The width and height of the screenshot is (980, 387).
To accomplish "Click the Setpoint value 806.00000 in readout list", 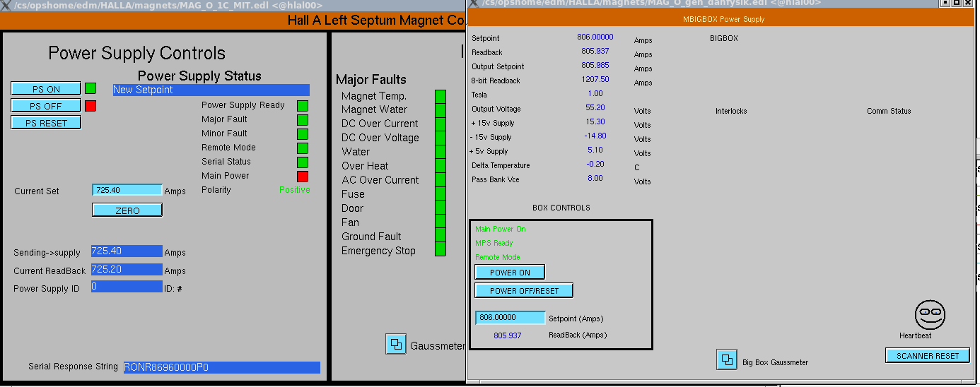I will point(595,37).
